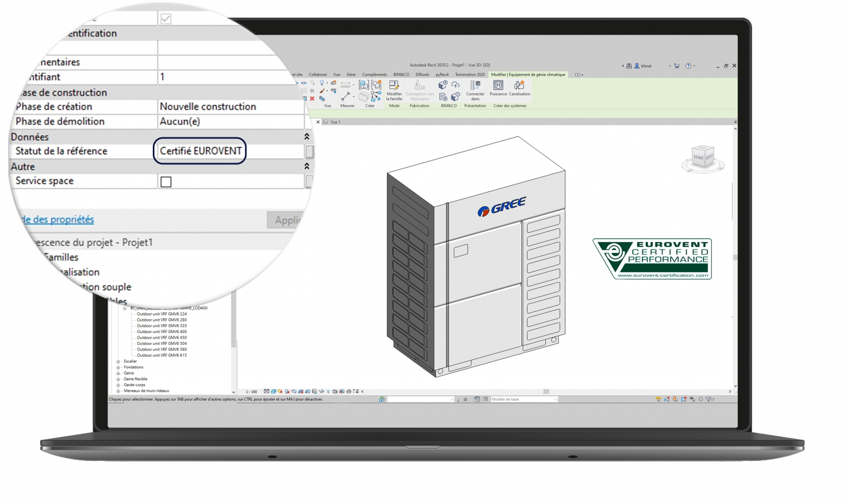
Task: Click the Modifier la famille icon
Action: (394, 89)
